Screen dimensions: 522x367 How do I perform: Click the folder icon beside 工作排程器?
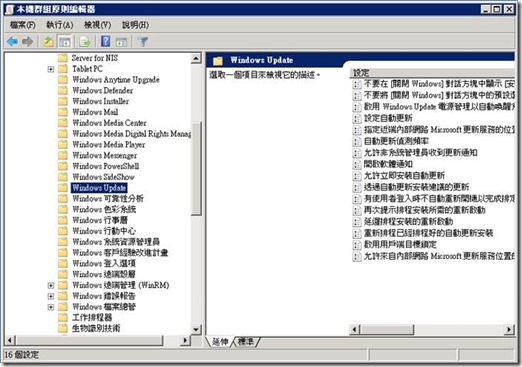(x=63, y=317)
